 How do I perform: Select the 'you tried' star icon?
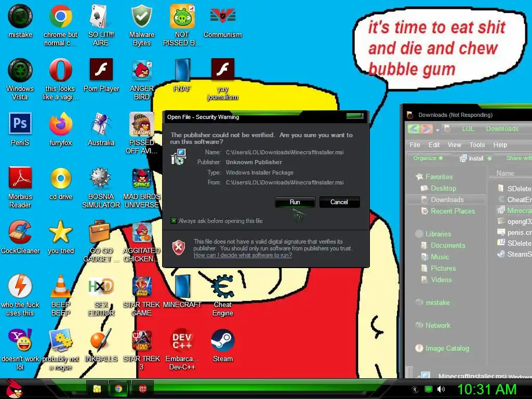[60, 237]
